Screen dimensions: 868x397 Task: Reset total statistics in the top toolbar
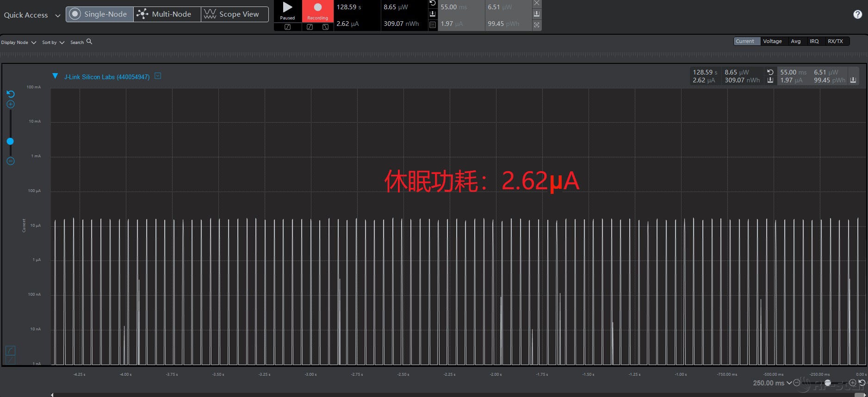(433, 3)
